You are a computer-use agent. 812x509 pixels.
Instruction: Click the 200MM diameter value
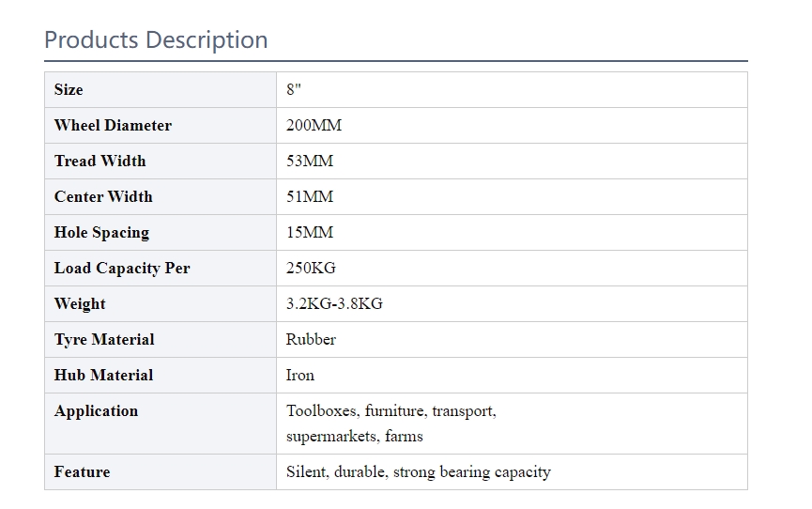point(314,126)
